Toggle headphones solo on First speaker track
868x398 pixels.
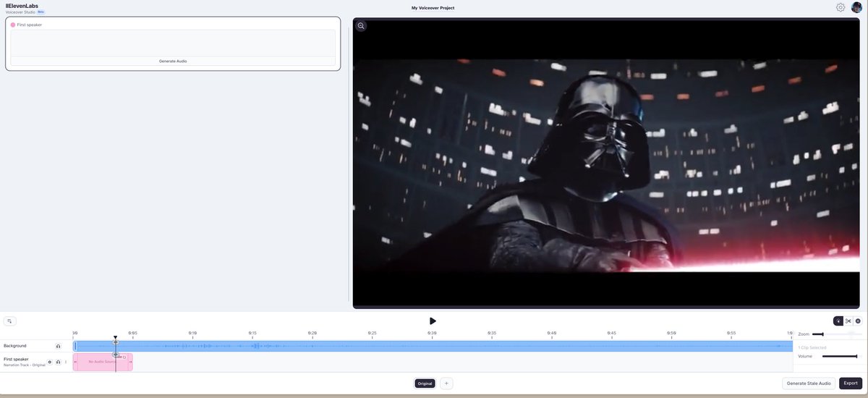tap(58, 362)
